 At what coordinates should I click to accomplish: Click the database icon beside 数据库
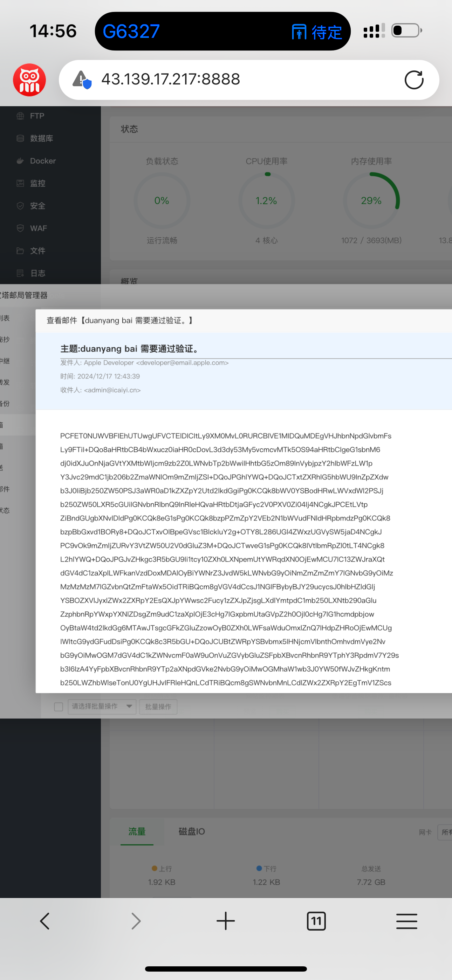click(20, 138)
